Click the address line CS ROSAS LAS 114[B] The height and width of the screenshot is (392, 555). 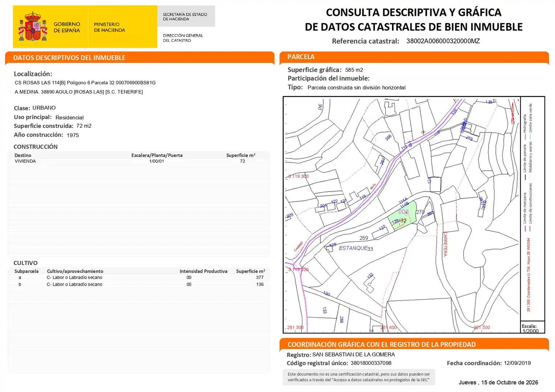[85, 83]
